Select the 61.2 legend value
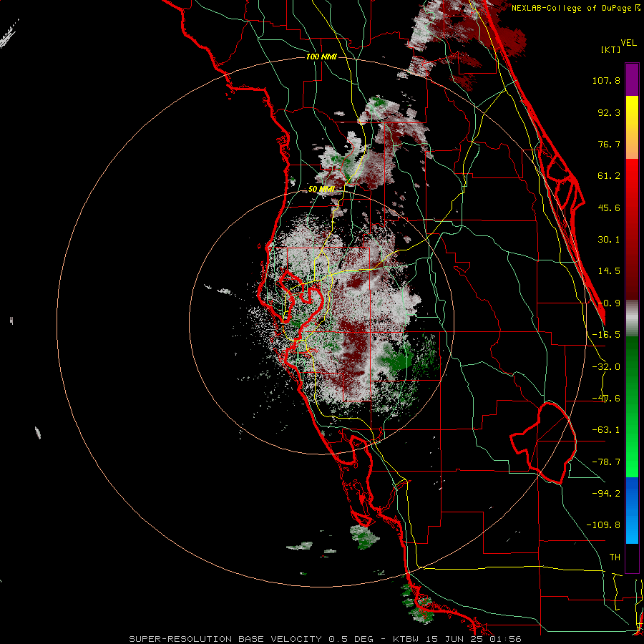The image size is (644, 644). click(x=609, y=176)
